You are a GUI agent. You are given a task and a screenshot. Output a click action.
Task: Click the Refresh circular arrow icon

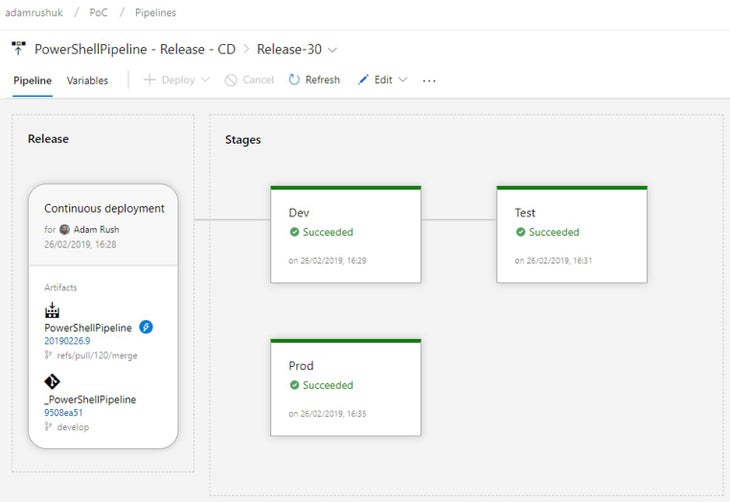coord(294,80)
